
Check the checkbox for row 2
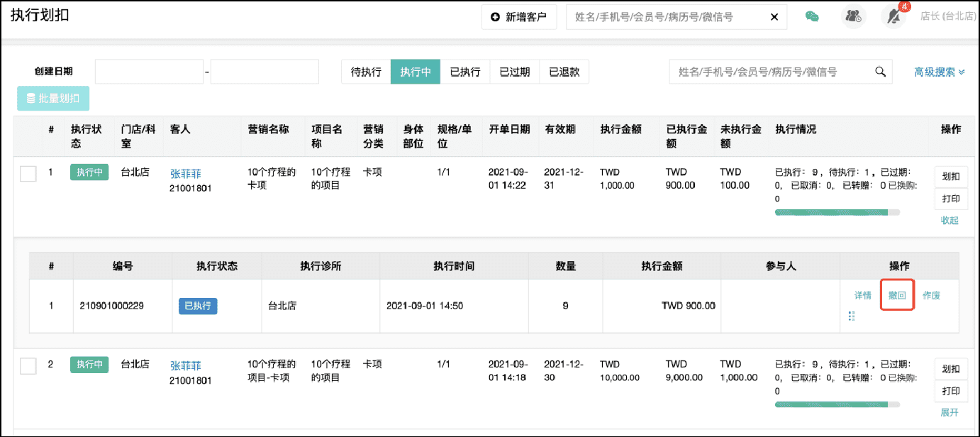pos(28,366)
